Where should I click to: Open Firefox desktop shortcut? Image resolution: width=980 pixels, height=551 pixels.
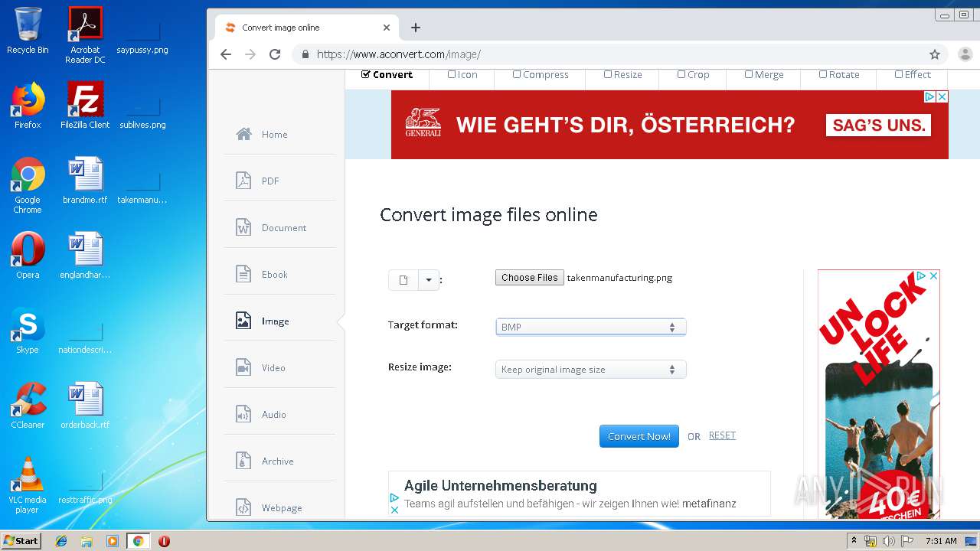click(x=28, y=106)
